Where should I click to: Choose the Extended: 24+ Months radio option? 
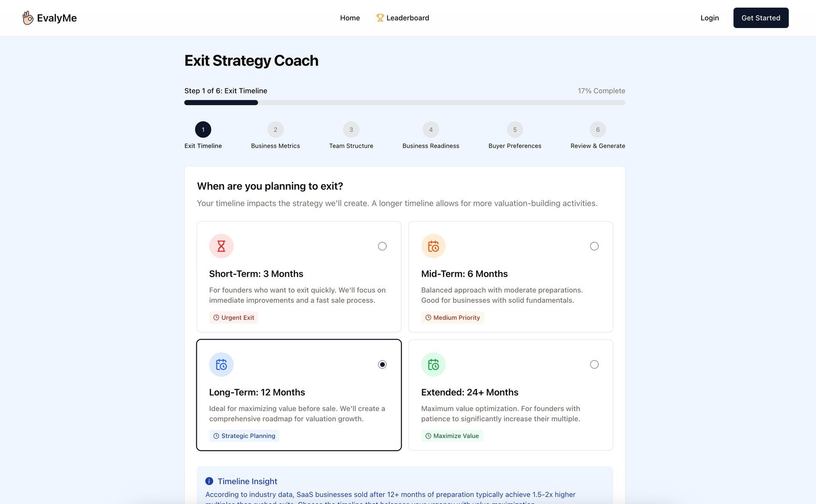click(x=594, y=365)
